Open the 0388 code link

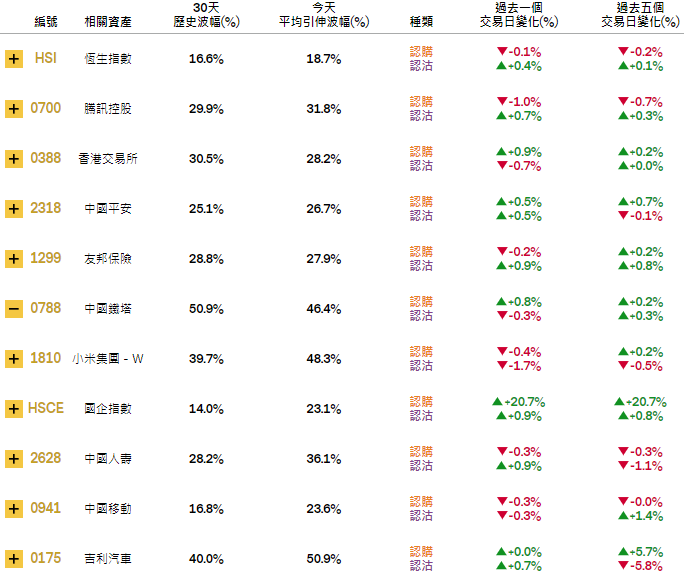[46, 158]
